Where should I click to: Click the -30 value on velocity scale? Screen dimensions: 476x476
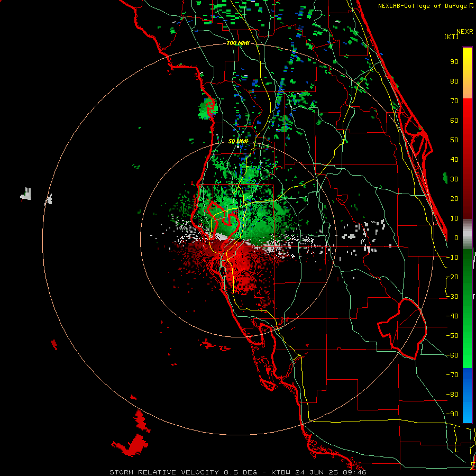(x=452, y=297)
